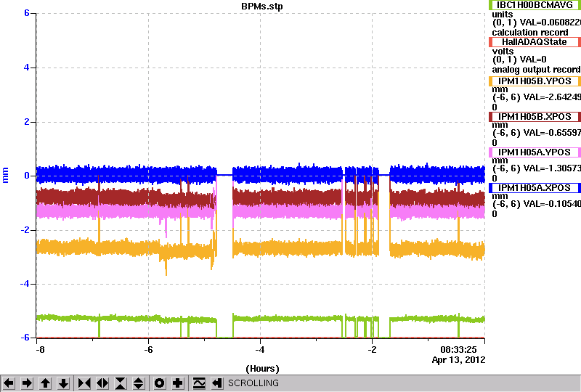Select the IPM1H05A.XPOS legend entry
Image resolution: width=581 pixels, height=392 pixels.
pyautogui.click(x=535, y=188)
